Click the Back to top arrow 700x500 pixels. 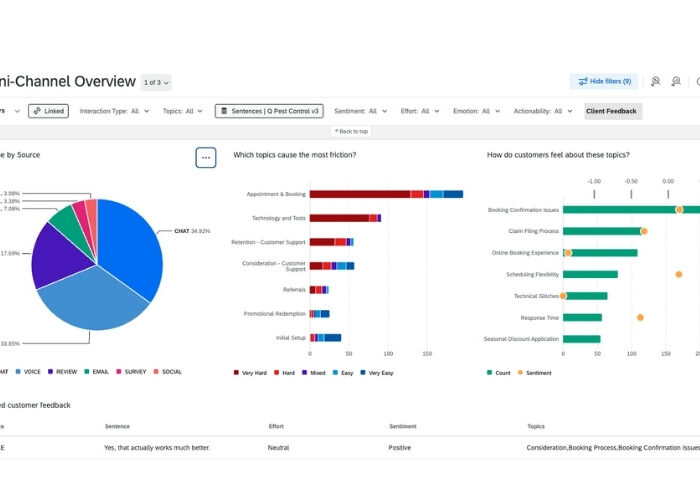tap(335, 131)
